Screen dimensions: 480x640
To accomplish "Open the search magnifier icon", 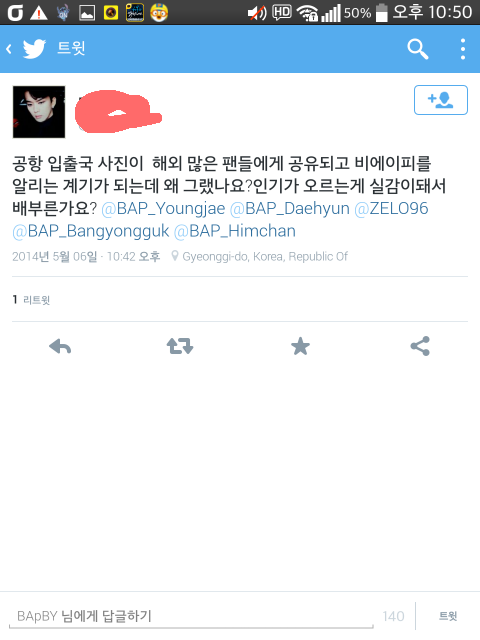I will pyautogui.click(x=418, y=49).
